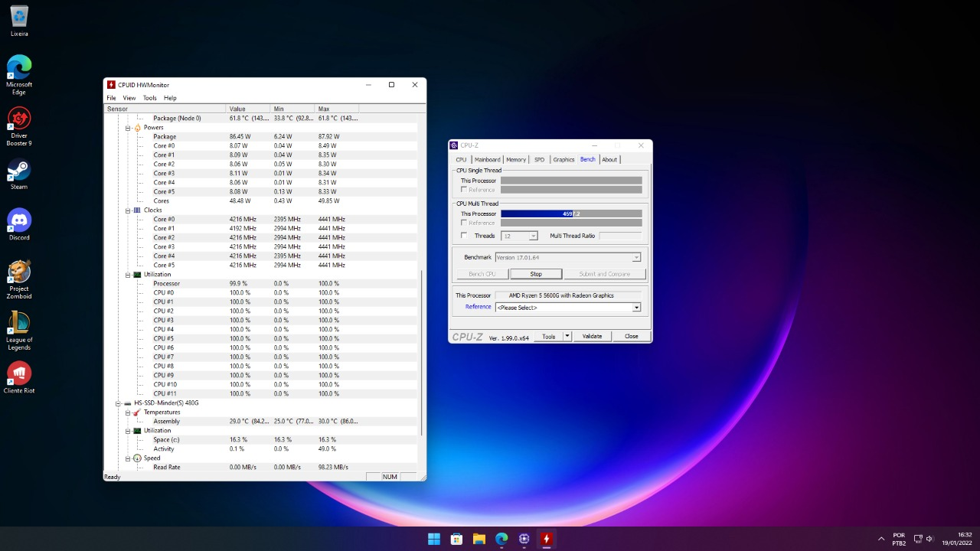Open the Lixeira recycle bin desktop icon

[x=19, y=21]
